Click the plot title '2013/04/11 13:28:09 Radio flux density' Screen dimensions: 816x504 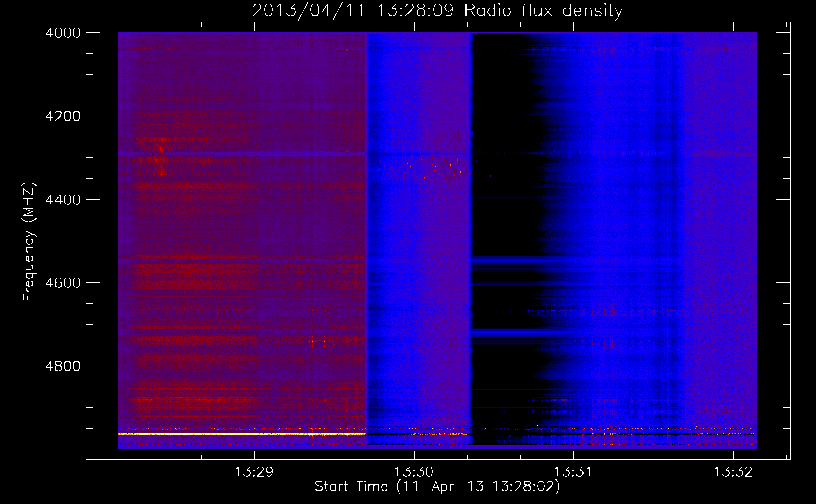[437, 10]
